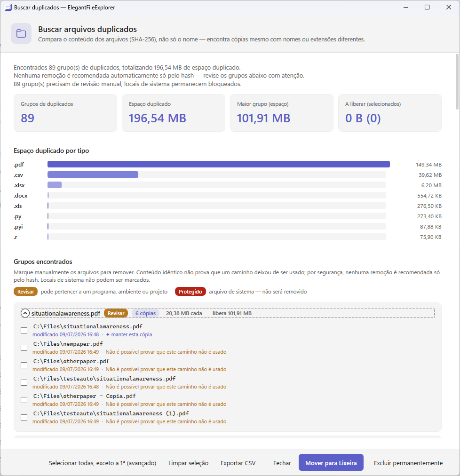Click the Grupos encontrados heading
Image resolution: width=460 pixels, height=476 pixels.
click(43, 262)
